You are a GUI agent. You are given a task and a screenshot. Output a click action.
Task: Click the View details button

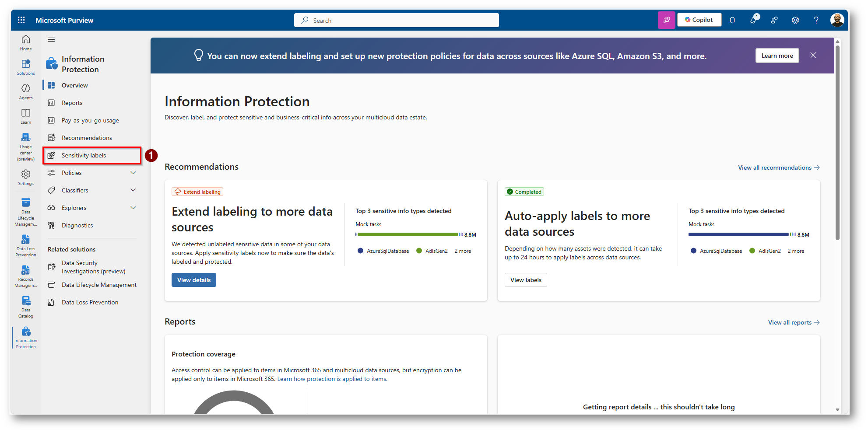point(193,280)
